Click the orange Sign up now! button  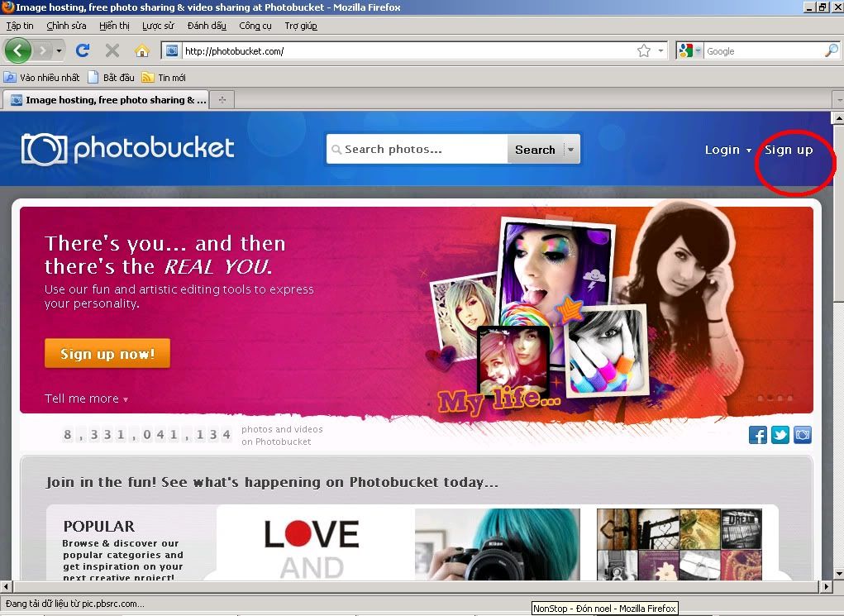107,353
